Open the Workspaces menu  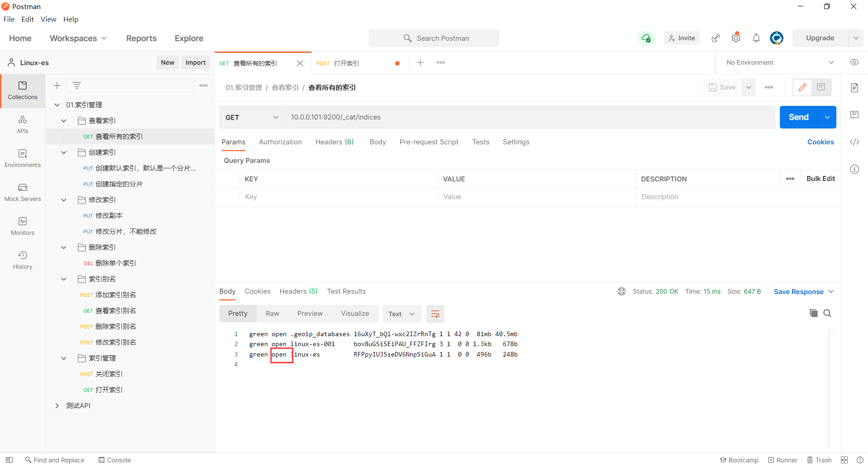(78, 38)
